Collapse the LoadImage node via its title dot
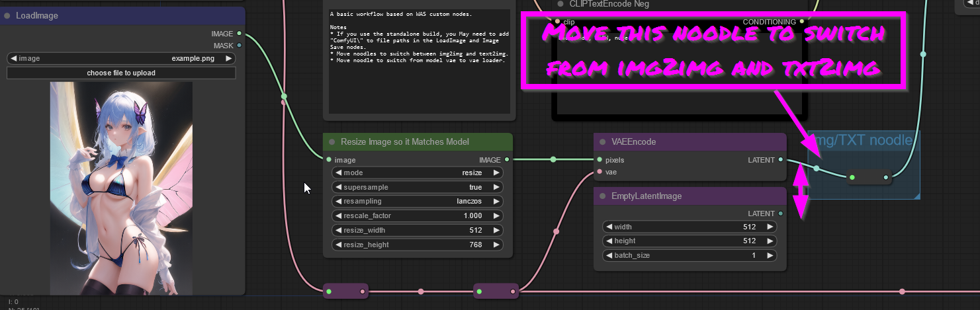Viewport: 980px width, 310px height. (7, 15)
